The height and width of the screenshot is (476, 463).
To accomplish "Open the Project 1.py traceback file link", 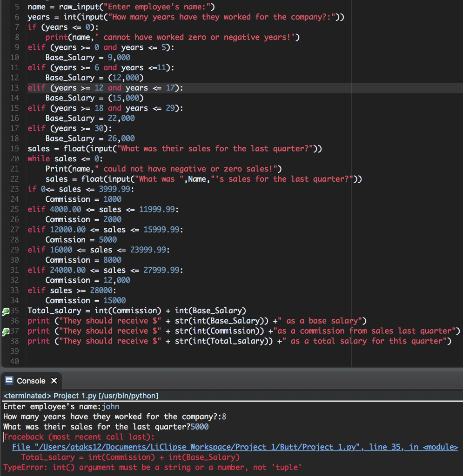I will [x=235, y=447].
